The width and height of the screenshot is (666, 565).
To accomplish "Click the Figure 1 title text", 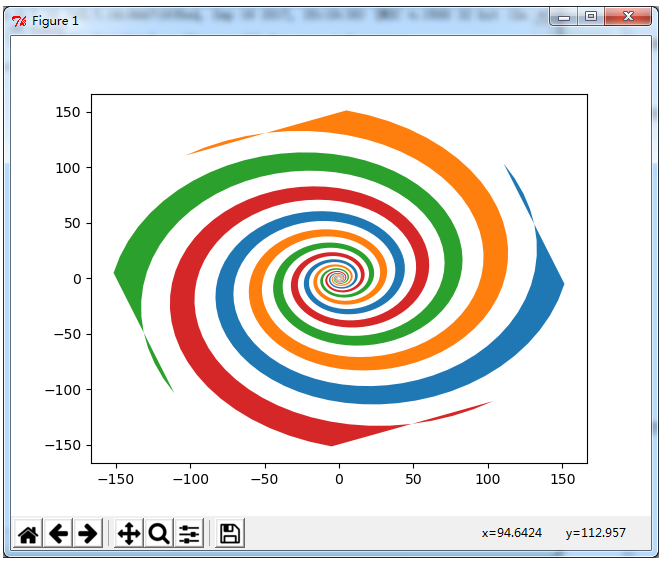I will point(55,21).
